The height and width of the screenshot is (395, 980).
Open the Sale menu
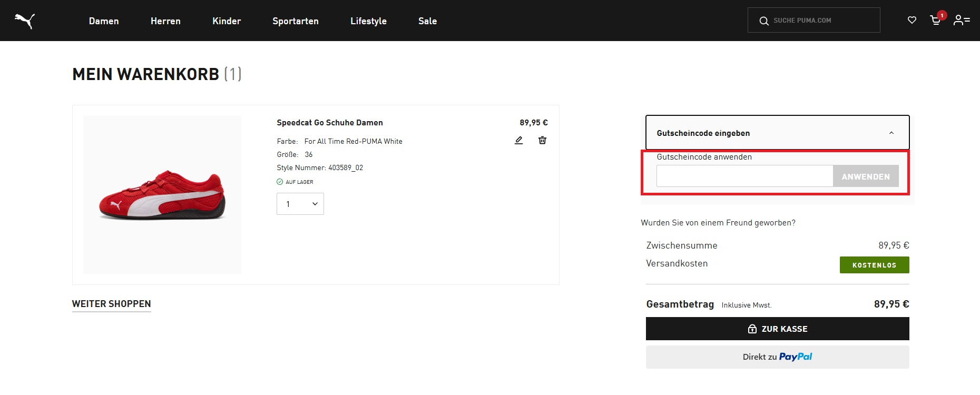click(x=427, y=21)
